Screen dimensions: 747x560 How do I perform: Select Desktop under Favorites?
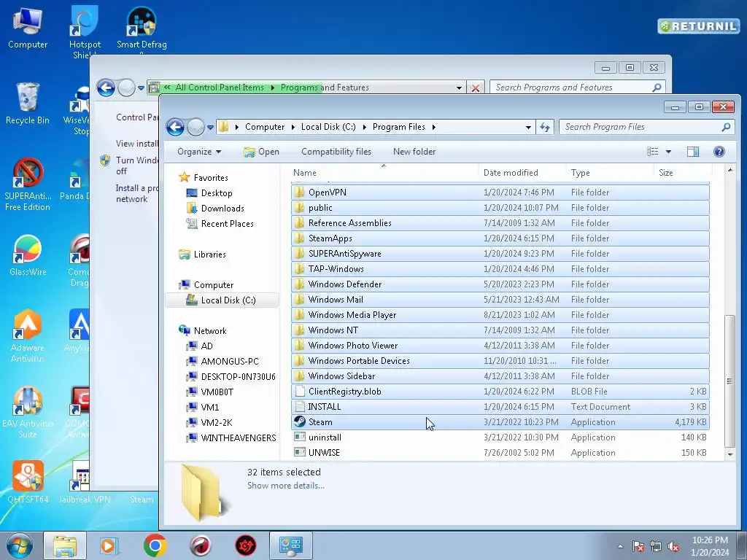point(216,192)
